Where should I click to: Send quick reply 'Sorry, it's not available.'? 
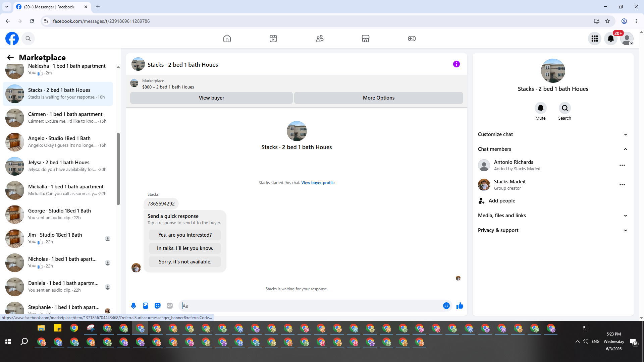pos(185,262)
